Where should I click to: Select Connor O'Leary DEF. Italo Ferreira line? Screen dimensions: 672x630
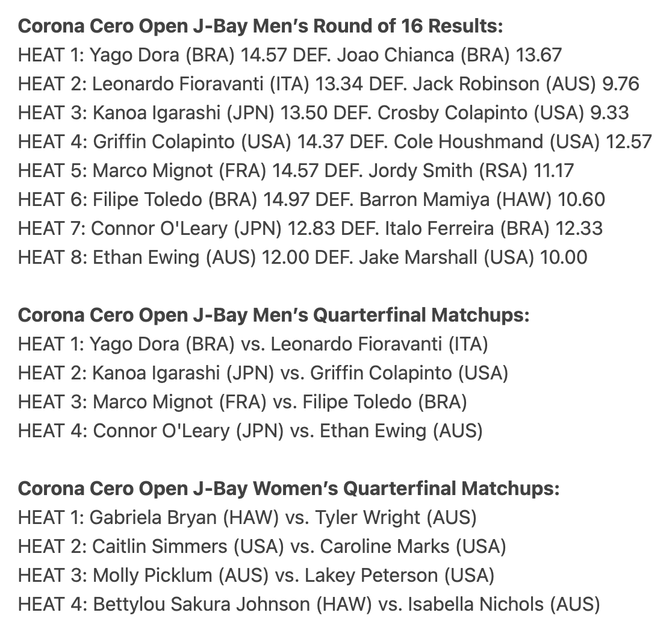tap(310, 228)
